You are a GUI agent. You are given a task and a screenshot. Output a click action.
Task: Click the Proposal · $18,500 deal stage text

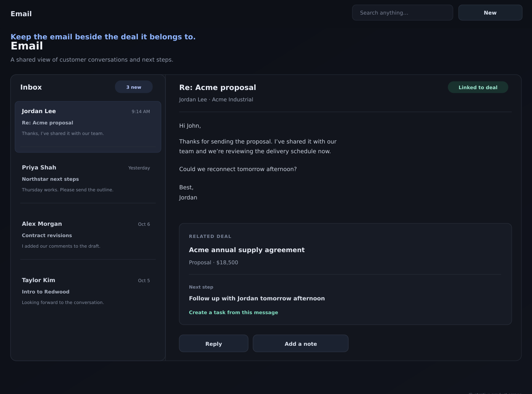(x=213, y=263)
